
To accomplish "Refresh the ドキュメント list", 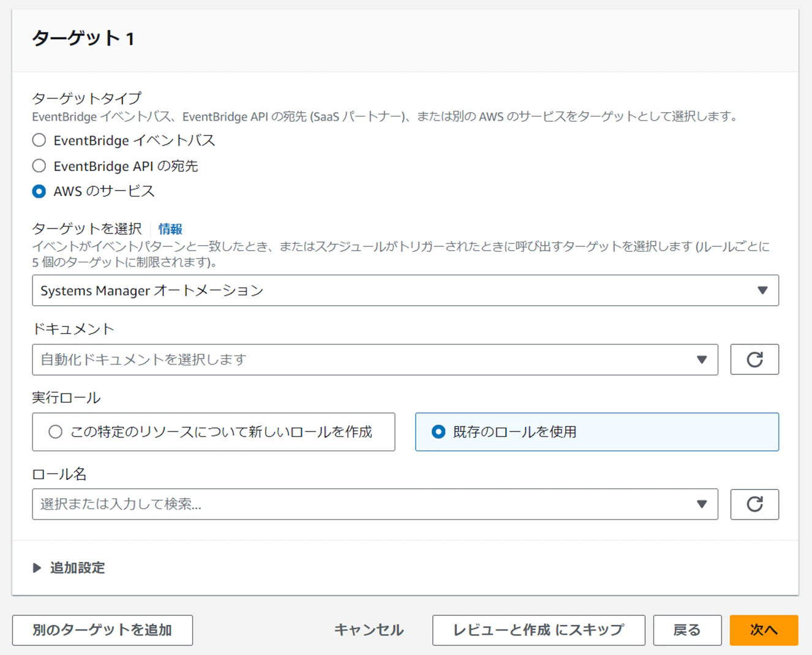I will [754, 360].
